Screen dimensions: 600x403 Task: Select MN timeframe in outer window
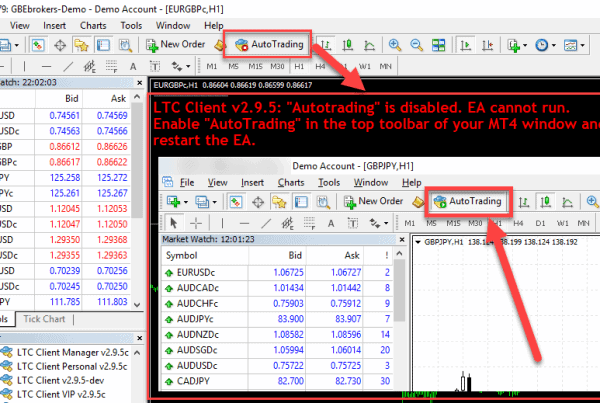tap(385, 67)
